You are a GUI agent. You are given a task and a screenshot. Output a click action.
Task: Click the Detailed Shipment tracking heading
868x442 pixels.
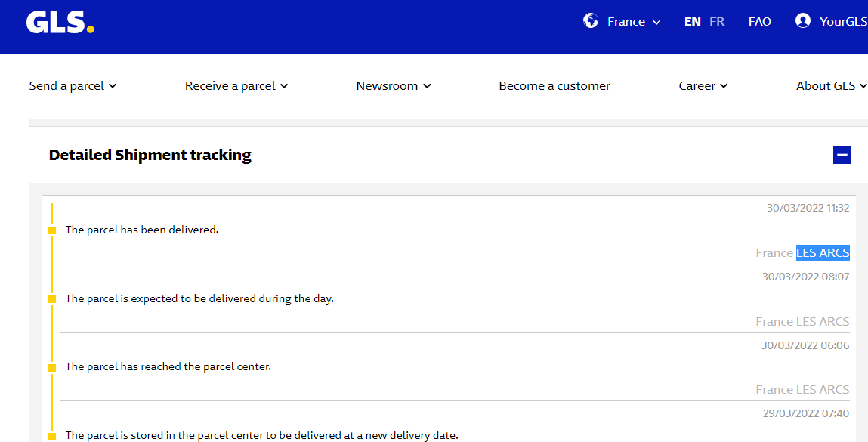point(150,155)
